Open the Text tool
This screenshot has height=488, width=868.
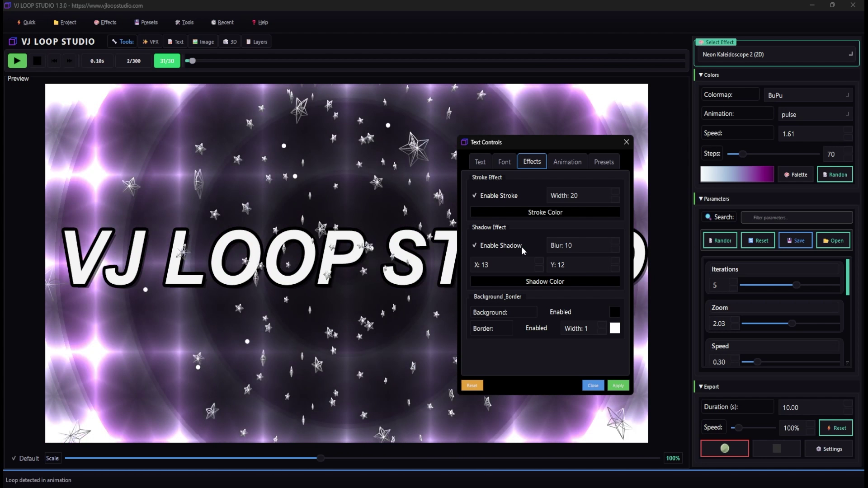point(175,41)
